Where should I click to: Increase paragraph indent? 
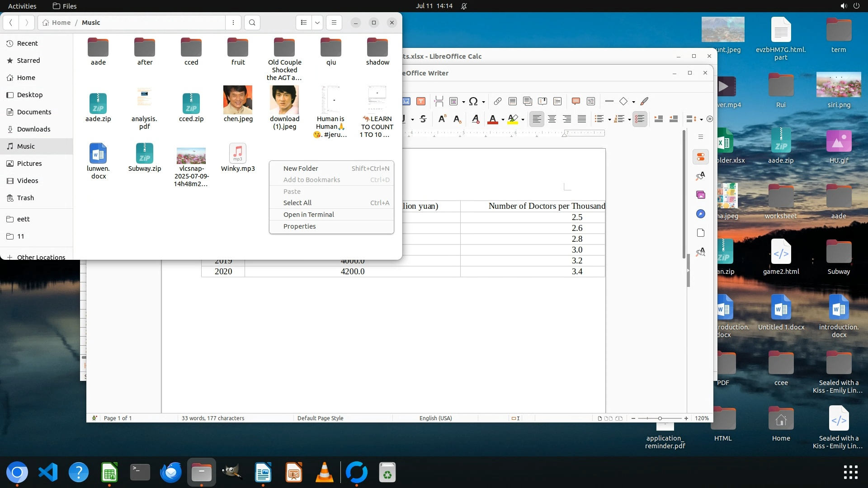(658, 119)
